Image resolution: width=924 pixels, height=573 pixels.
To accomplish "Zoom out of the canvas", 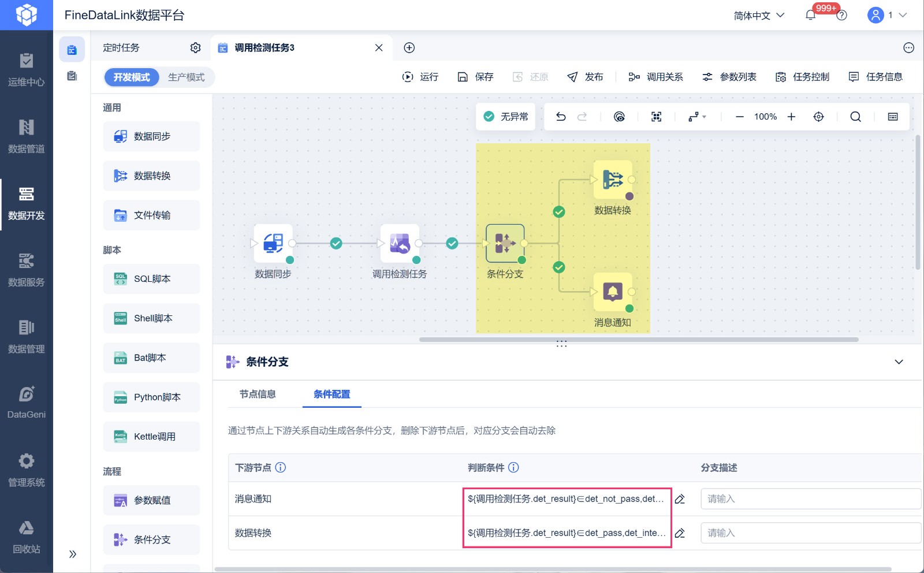I will pyautogui.click(x=740, y=117).
